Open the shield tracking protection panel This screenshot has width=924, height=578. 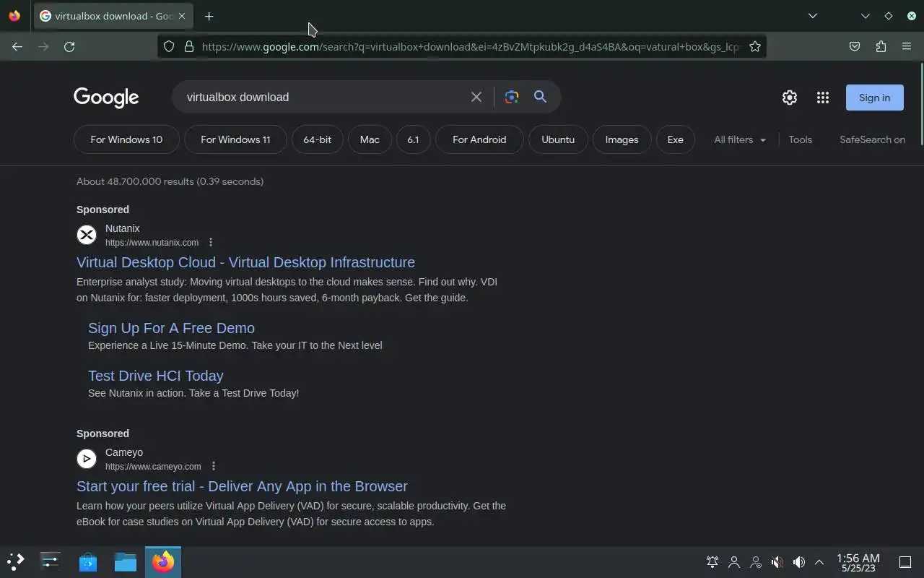tap(168, 46)
